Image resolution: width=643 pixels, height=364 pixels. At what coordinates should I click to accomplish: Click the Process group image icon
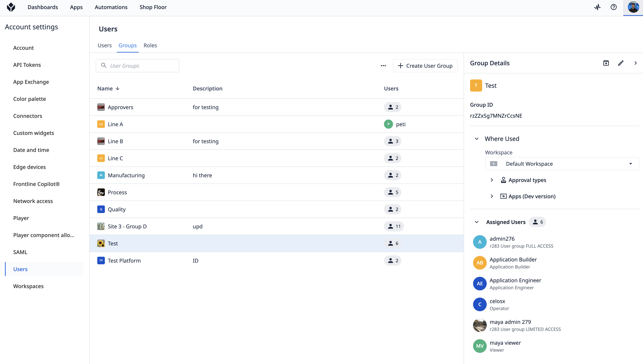point(101,192)
